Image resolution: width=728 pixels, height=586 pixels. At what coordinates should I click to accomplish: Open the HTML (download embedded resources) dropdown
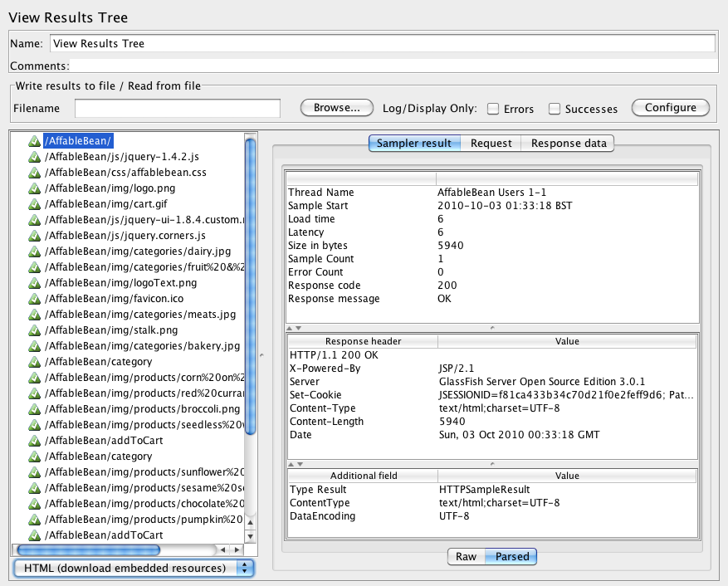[x=134, y=569]
